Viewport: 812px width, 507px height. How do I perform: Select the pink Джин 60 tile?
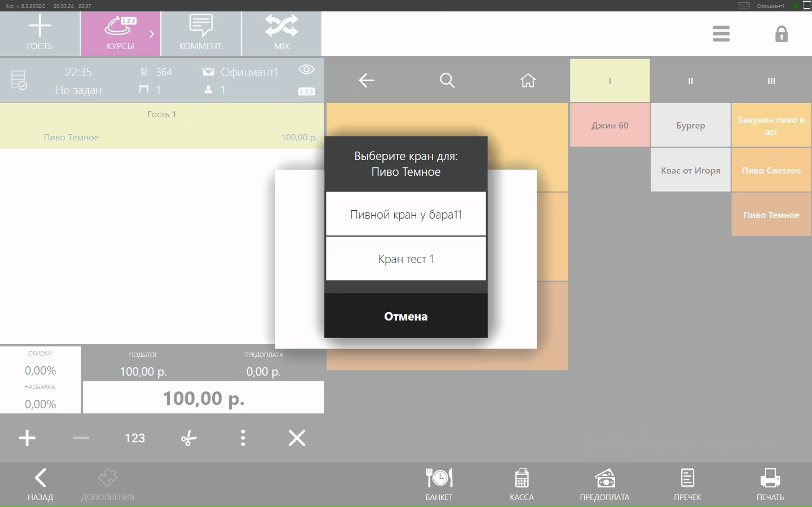pos(609,125)
